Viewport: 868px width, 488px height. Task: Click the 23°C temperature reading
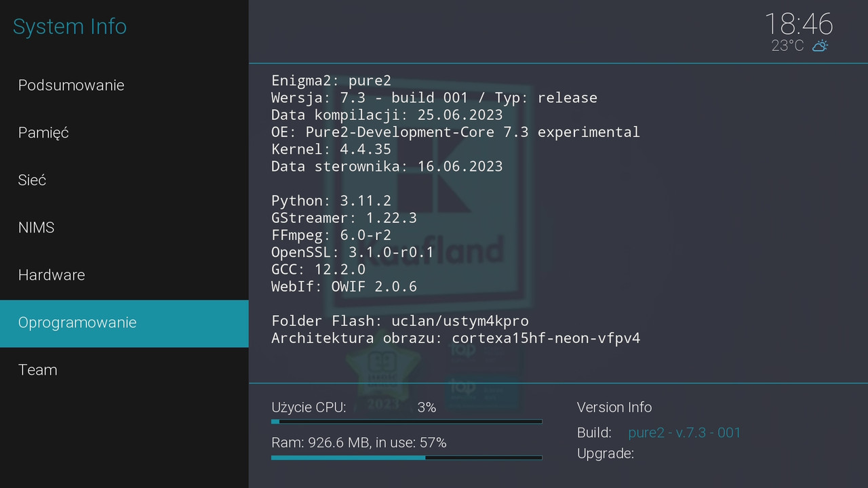[x=787, y=46]
